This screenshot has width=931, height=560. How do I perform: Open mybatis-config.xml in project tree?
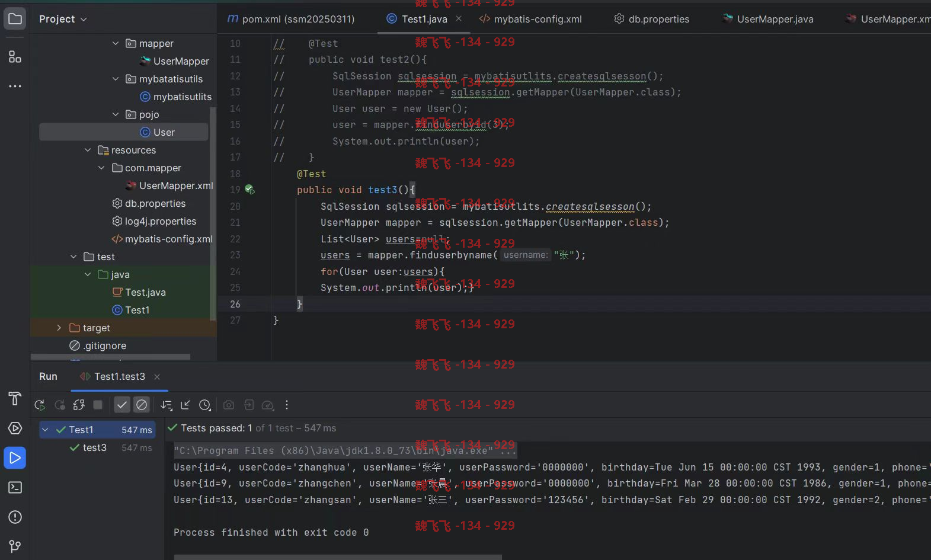(x=162, y=239)
